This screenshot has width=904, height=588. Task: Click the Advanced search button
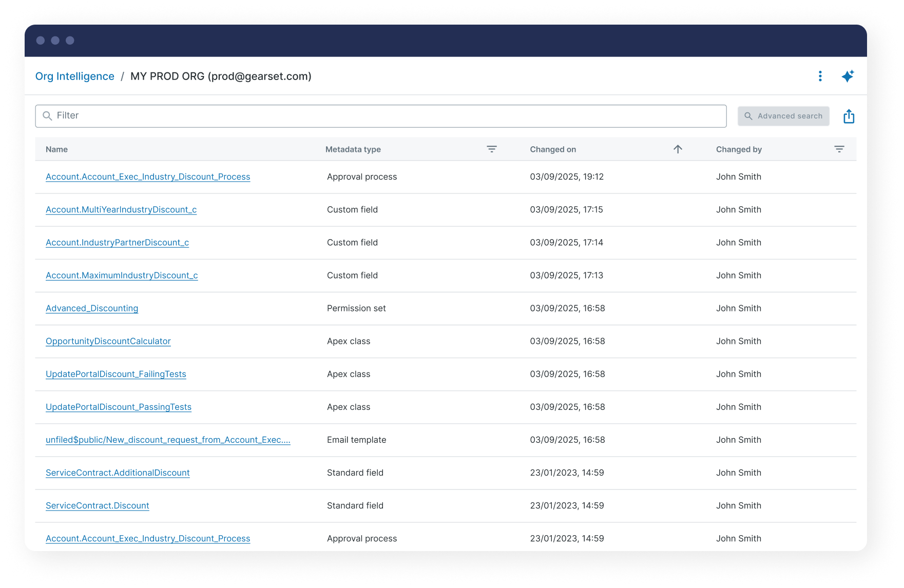coord(783,116)
